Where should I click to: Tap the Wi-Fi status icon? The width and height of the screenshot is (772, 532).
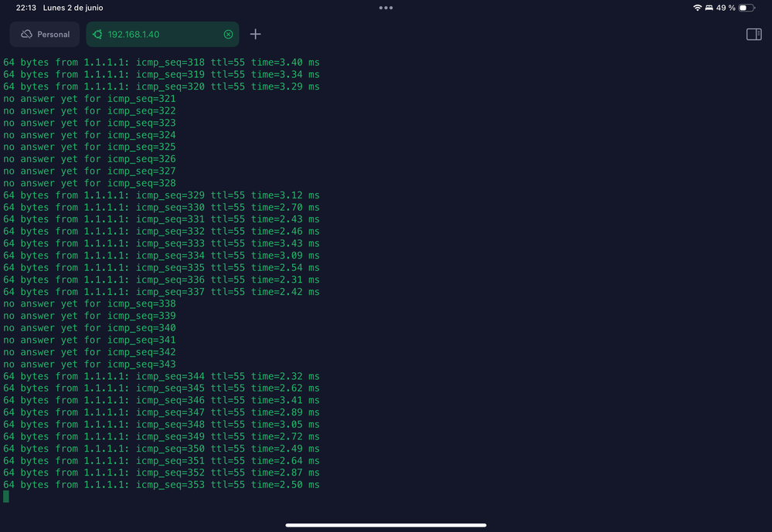pyautogui.click(x=697, y=8)
